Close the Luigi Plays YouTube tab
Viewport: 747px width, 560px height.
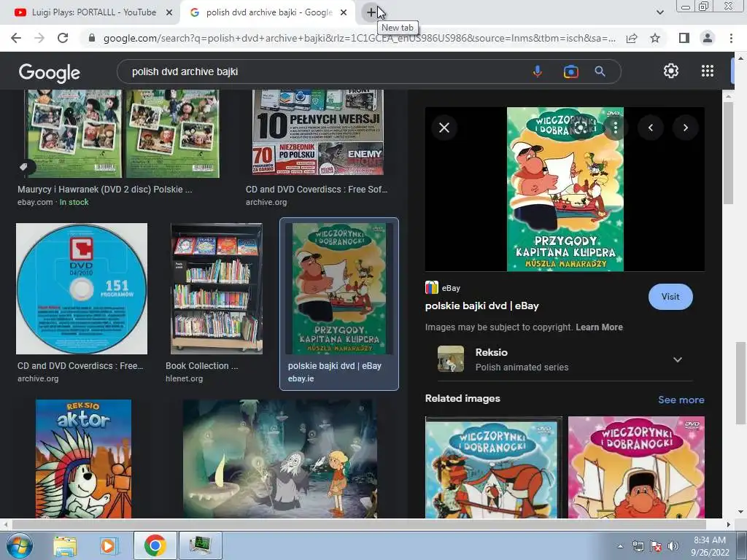click(x=169, y=13)
